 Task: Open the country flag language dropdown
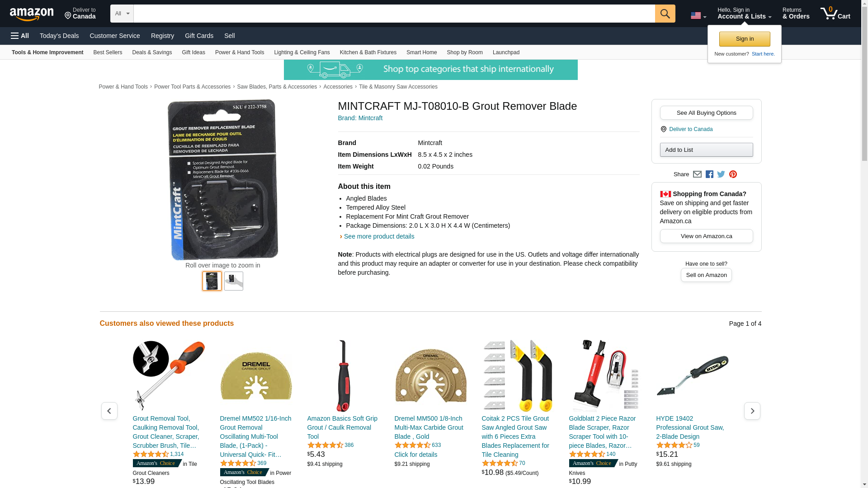pos(698,16)
